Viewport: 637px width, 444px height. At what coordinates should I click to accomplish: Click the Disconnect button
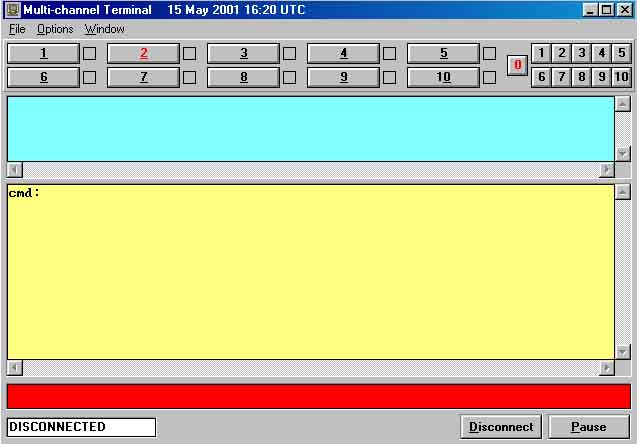pos(501,427)
